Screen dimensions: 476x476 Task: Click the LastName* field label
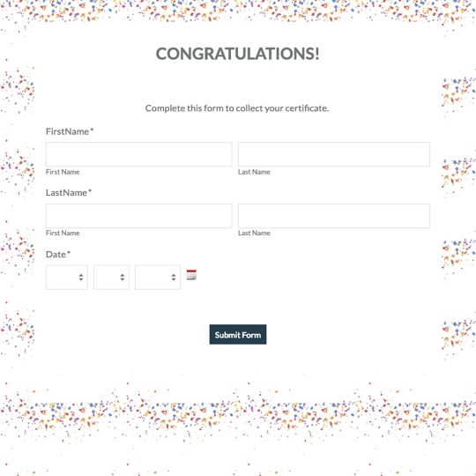pos(69,192)
